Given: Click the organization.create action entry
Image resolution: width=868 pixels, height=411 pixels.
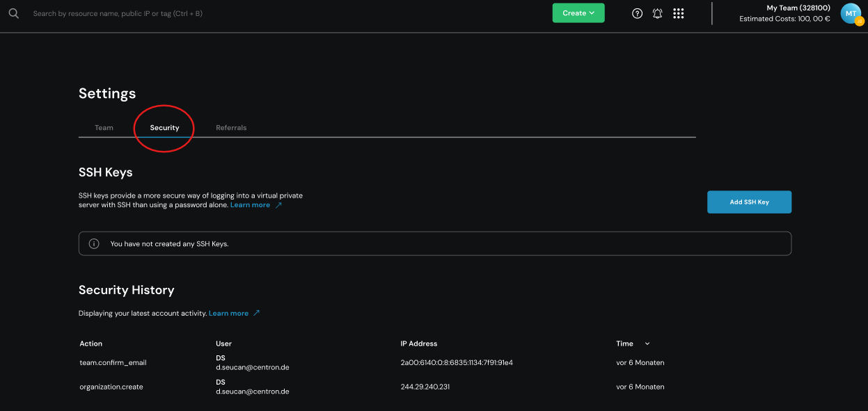Looking at the screenshot, I should coord(111,387).
